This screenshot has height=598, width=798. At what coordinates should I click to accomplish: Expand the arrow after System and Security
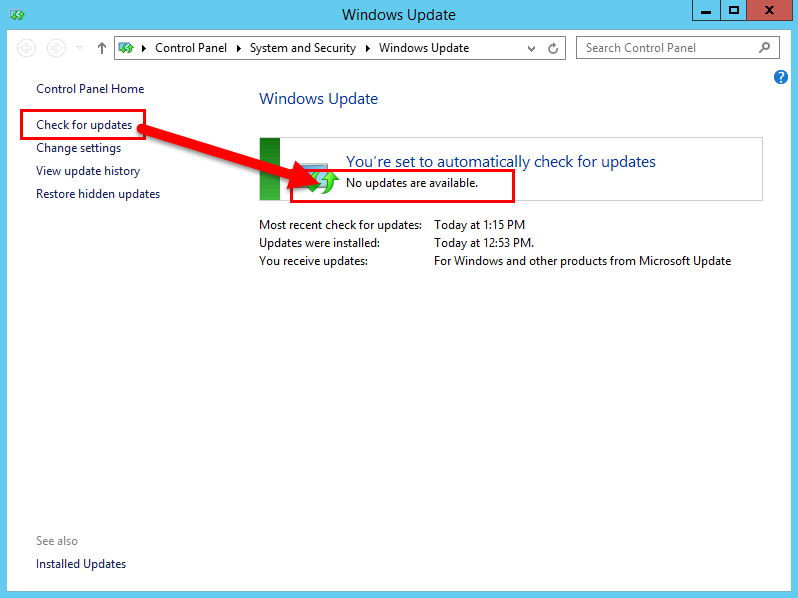tap(367, 48)
